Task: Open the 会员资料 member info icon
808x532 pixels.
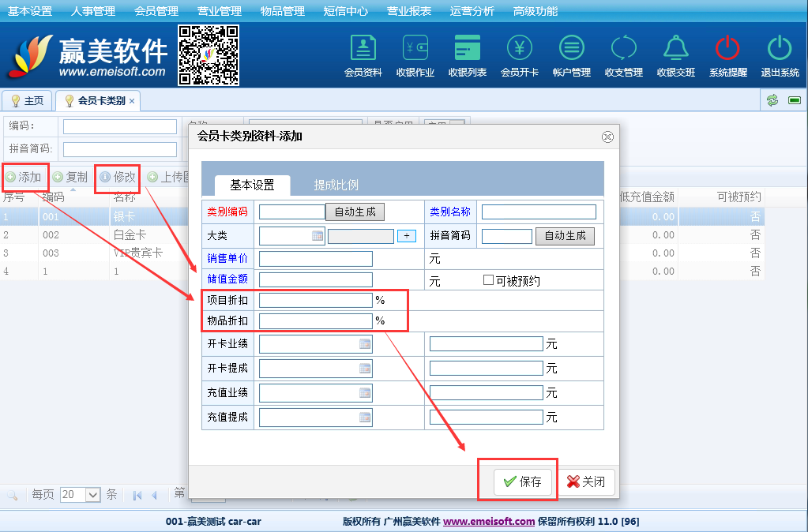Action: click(363, 55)
